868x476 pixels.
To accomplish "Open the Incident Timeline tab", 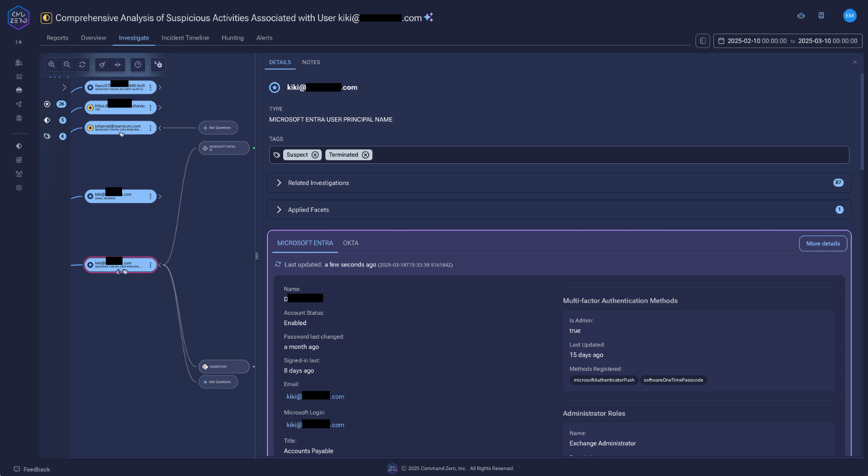I will 185,38.
